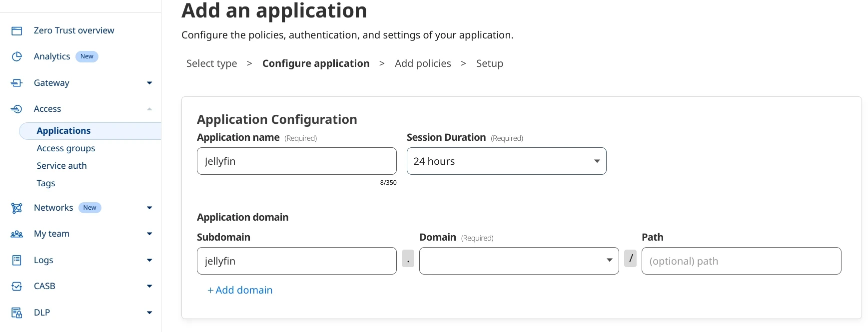Focus the optional Path input field
This screenshot has width=868, height=332.
(741, 261)
